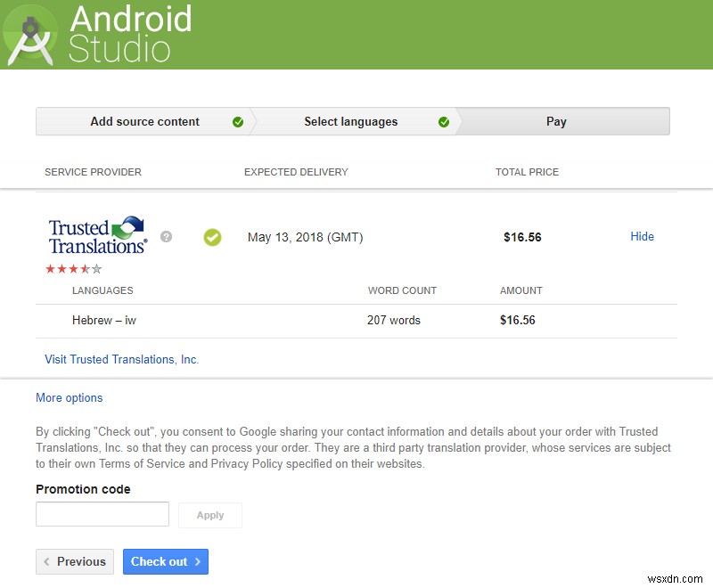713x588 pixels.
Task: Click the question mark help icon beside Trusted Translations
Action: [164, 235]
